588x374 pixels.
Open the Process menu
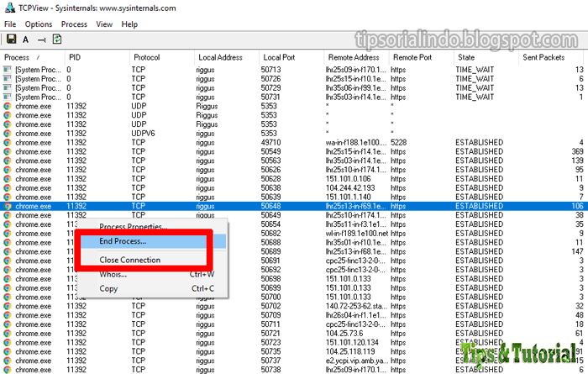[x=74, y=24]
